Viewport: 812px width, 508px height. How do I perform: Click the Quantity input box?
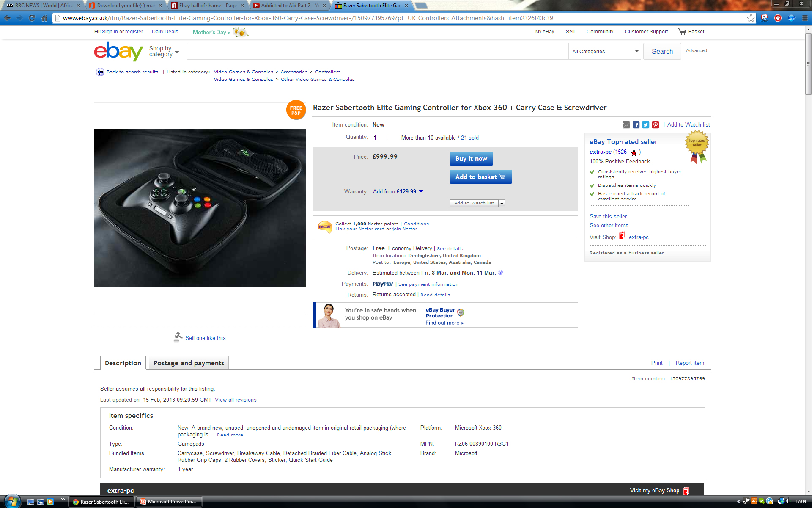coord(379,138)
